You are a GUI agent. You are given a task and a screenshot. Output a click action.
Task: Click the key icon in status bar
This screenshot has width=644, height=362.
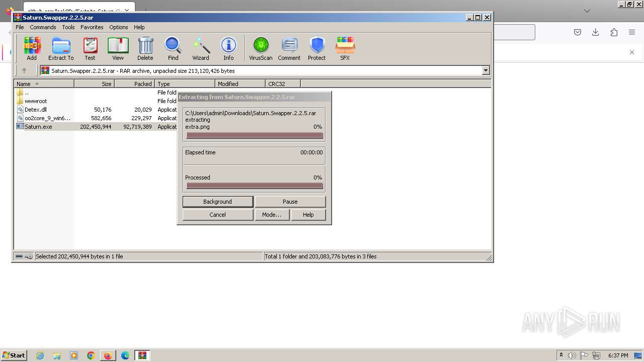coord(29,256)
